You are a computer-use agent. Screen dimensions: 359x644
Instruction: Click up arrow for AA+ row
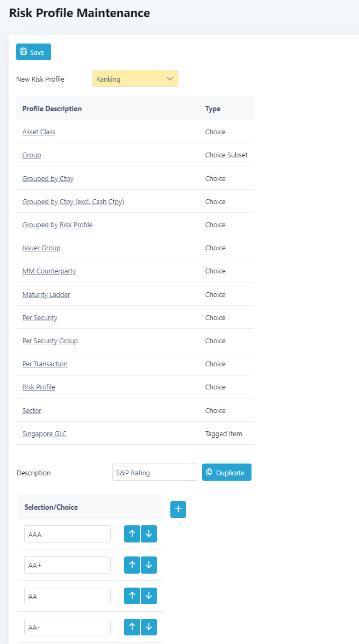pos(132,565)
